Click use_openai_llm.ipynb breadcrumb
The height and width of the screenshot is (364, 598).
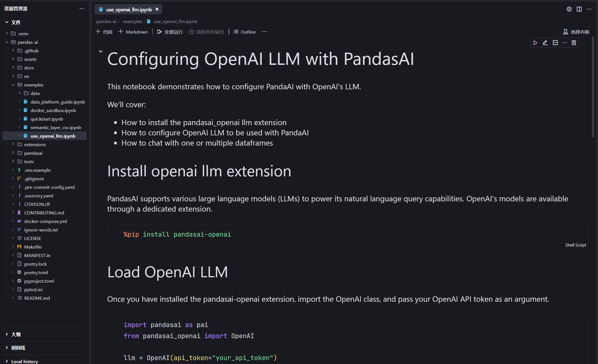coord(175,22)
